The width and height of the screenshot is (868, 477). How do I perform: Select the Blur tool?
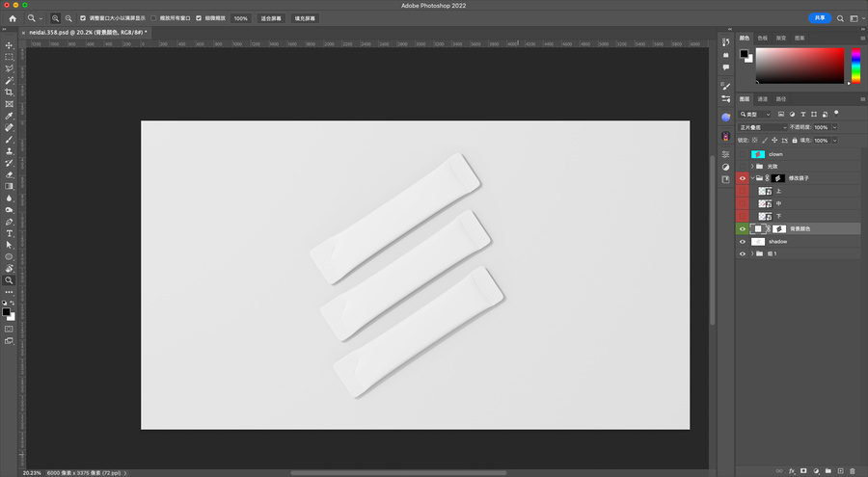point(9,199)
